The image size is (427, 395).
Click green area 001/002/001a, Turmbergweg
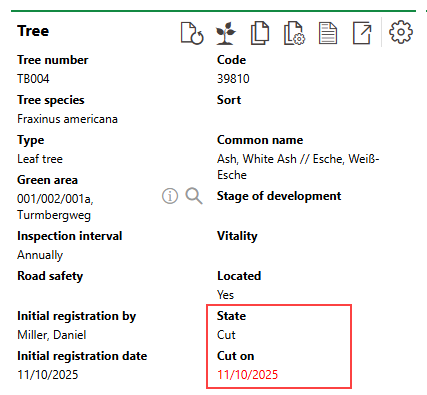[x=55, y=207]
